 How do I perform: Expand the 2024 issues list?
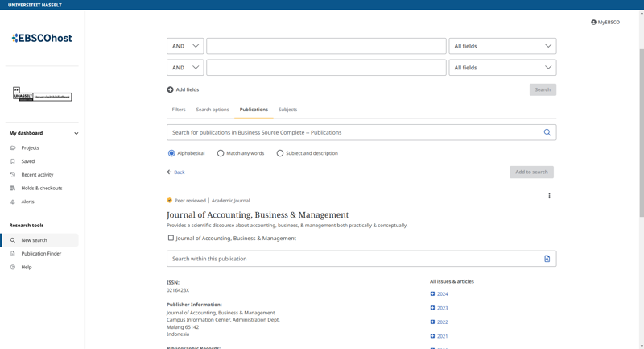click(432, 294)
